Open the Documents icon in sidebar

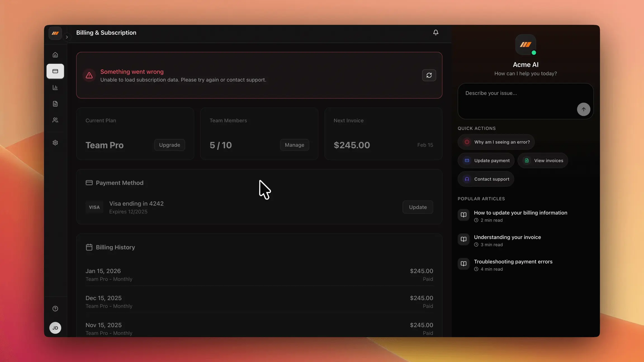click(x=55, y=104)
